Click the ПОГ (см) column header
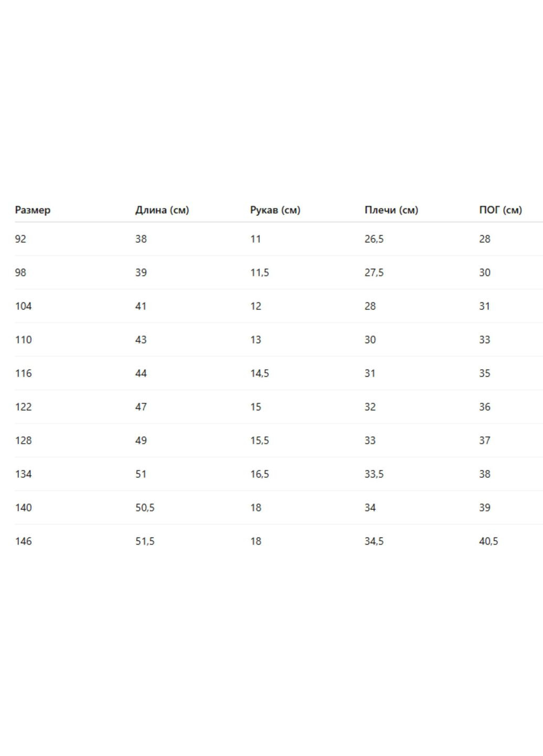Viewport: 543px width, 756px height. point(500,210)
